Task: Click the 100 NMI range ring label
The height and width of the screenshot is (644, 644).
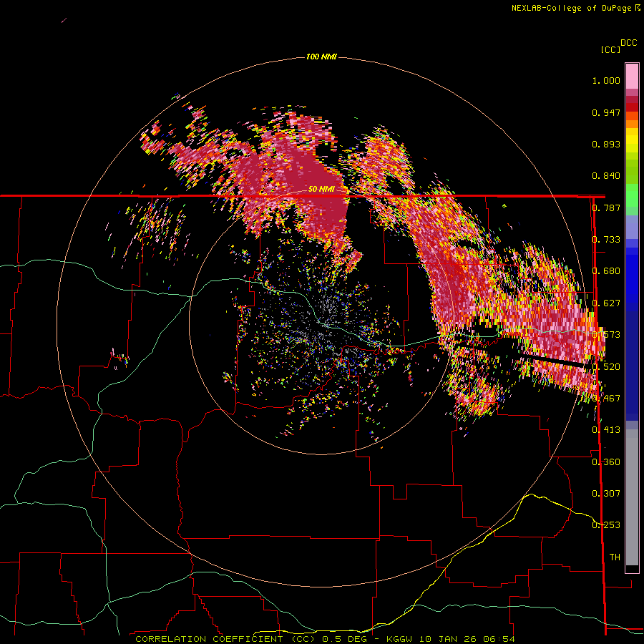Action: (321, 57)
